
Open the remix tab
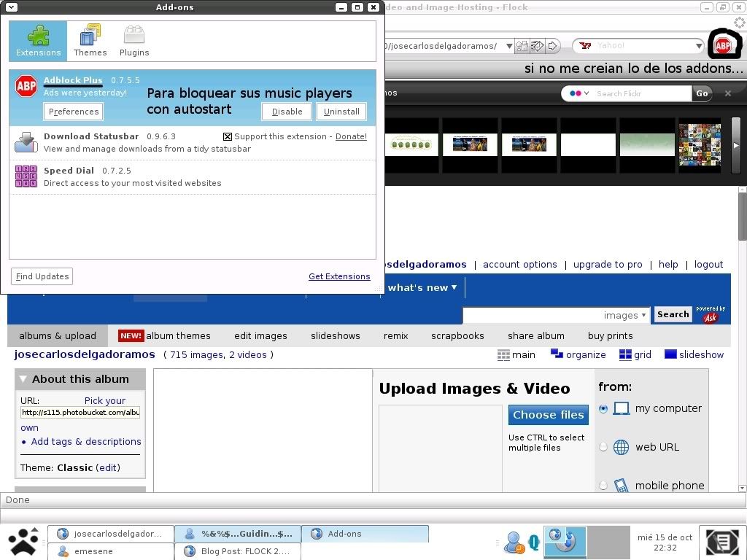[396, 335]
